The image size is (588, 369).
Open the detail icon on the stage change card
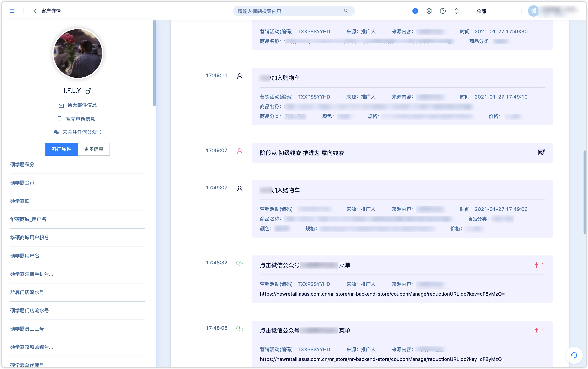click(541, 152)
